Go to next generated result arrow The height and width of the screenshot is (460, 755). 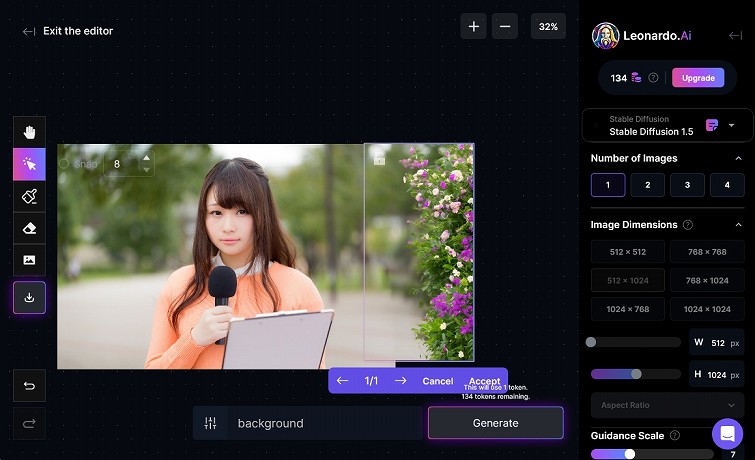400,381
